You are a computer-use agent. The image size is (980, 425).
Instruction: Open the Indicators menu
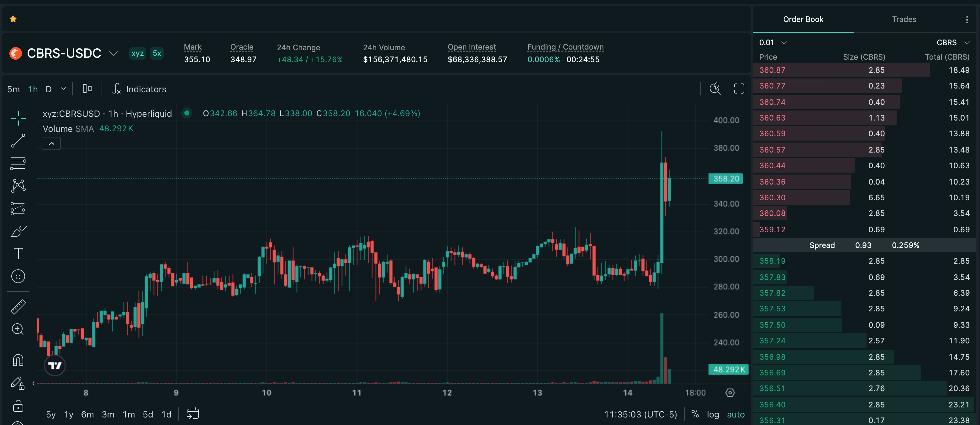tap(139, 89)
